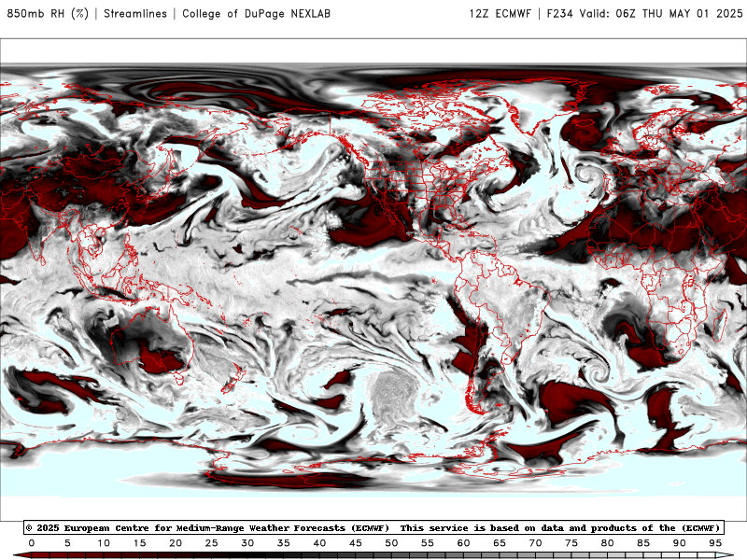This screenshot has height=560, width=747.
Task: Click the "F234" forecast hour text
Action: [x=559, y=13]
